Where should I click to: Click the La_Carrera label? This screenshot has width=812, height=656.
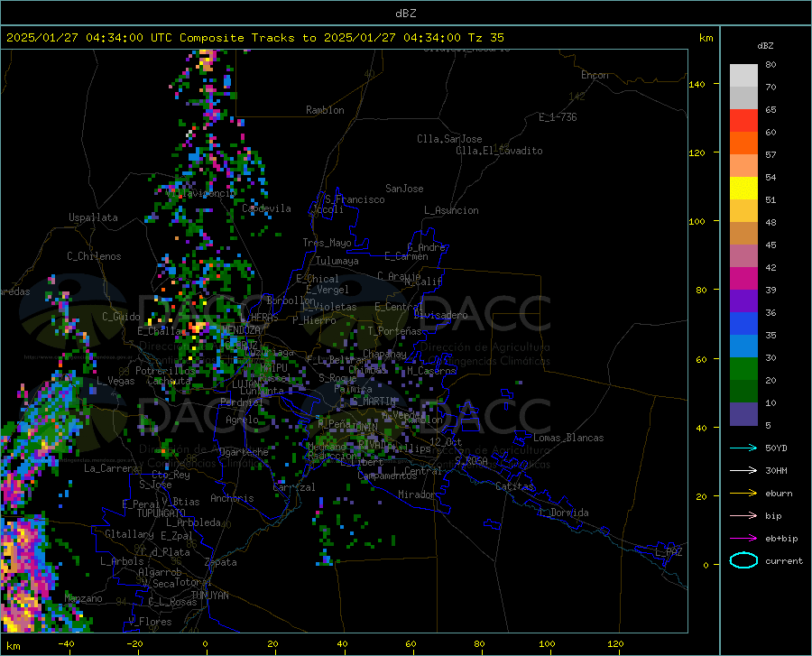(111, 468)
